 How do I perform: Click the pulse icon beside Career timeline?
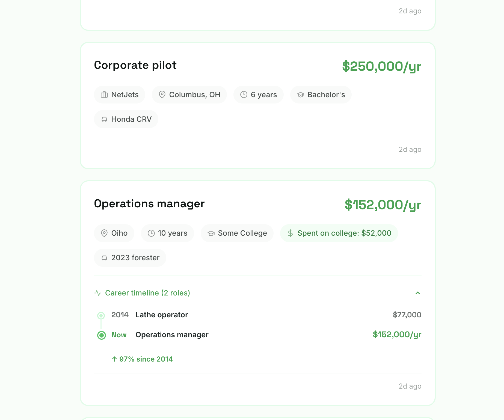(98, 293)
